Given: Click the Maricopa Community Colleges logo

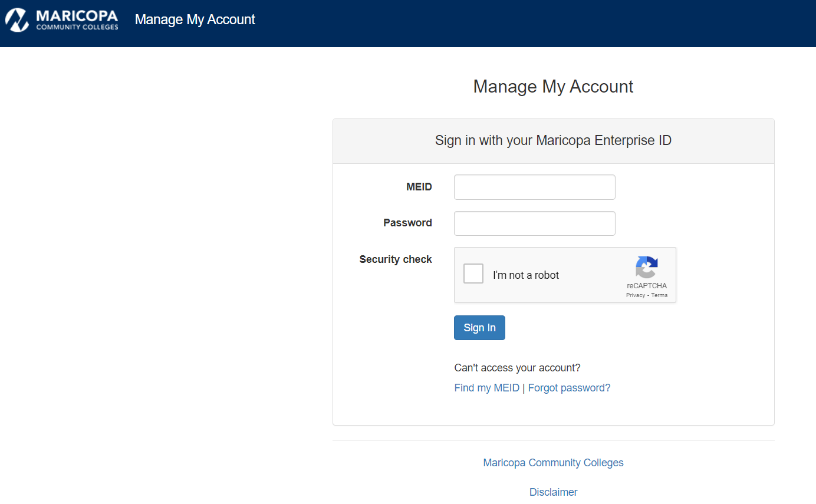Looking at the screenshot, I should click(x=62, y=19).
